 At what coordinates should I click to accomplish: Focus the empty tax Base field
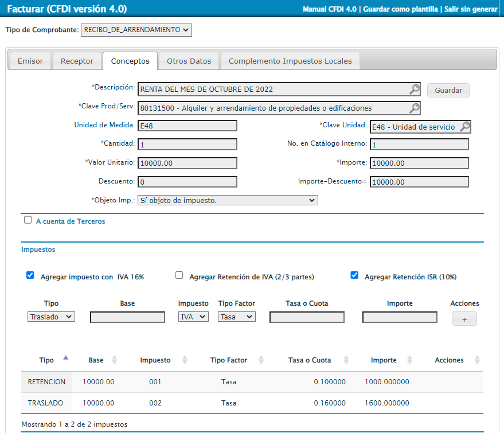128,317
